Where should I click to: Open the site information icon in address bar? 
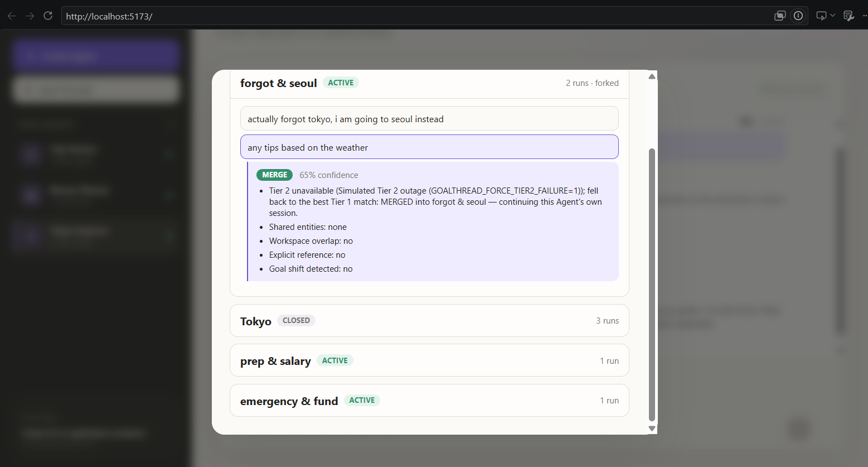click(798, 16)
